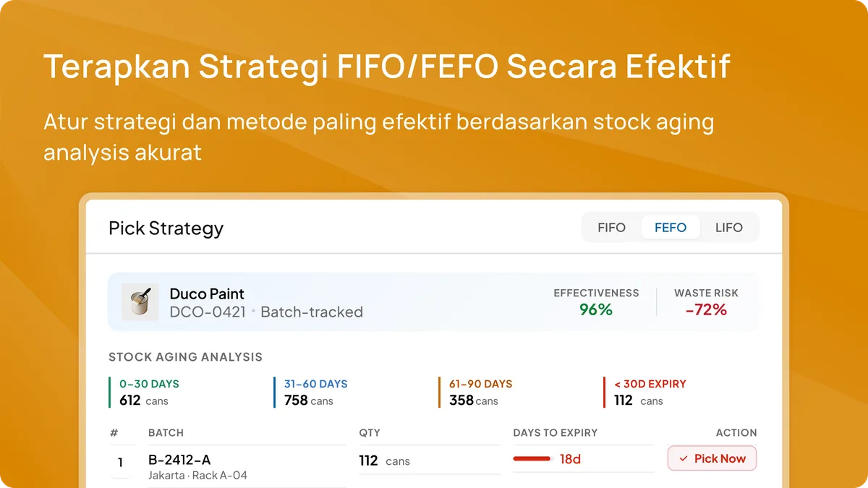Click the Waste Risk -72% metric

[706, 302]
